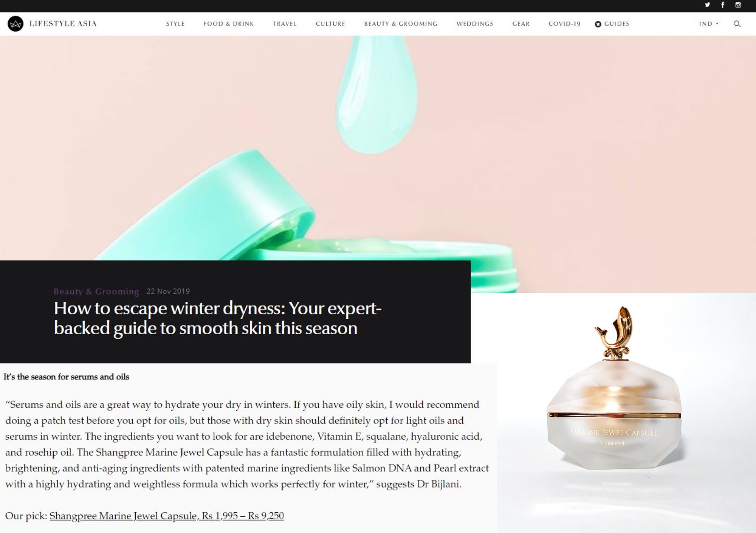Follow the Shangpree Marine Jewel Capsule link
This screenshot has height=533, width=756.
click(x=167, y=516)
